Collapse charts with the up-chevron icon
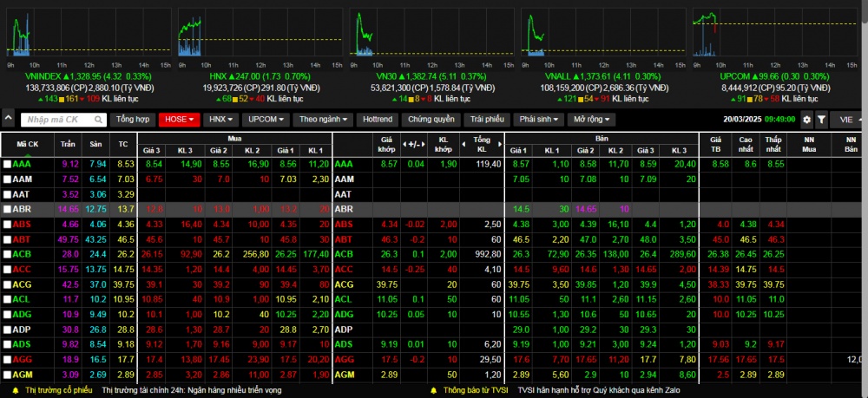The width and height of the screenshot is (868, 398). pos(8,120)
